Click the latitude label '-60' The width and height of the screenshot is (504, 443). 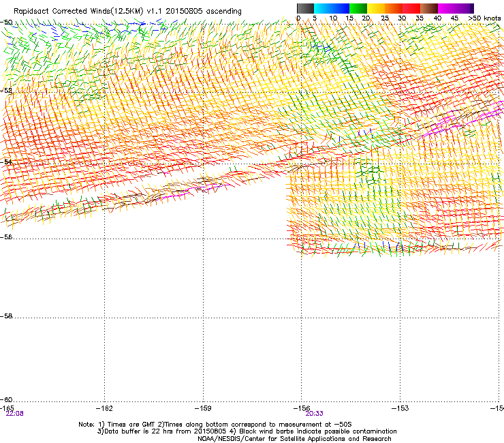6,400
